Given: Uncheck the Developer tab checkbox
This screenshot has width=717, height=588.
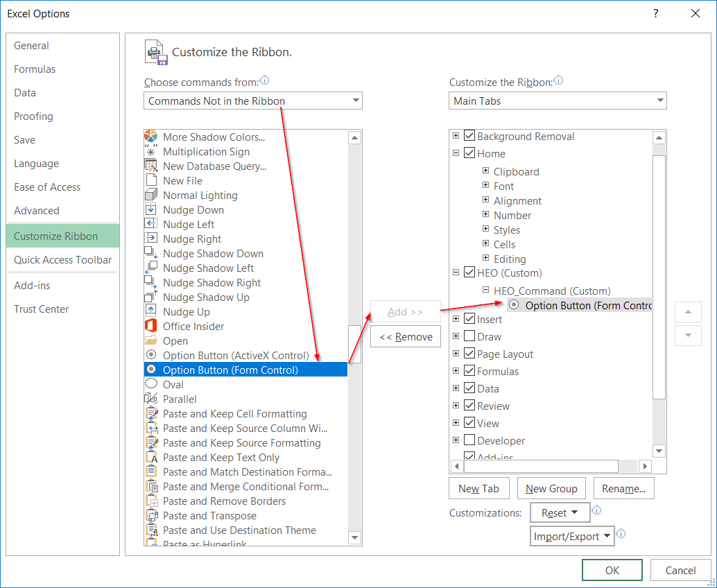Looking at the screenshot, I should click(469, 440).
